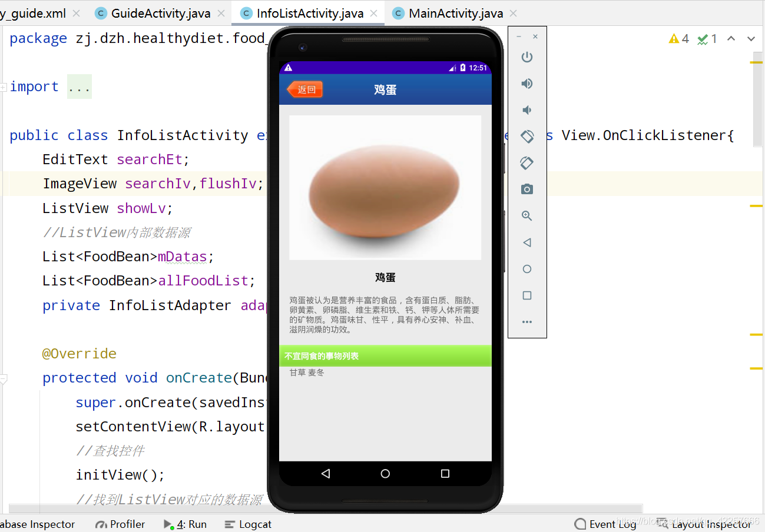Tap the Android recents button on phone
765x532 pixels.
click(445, 473)
